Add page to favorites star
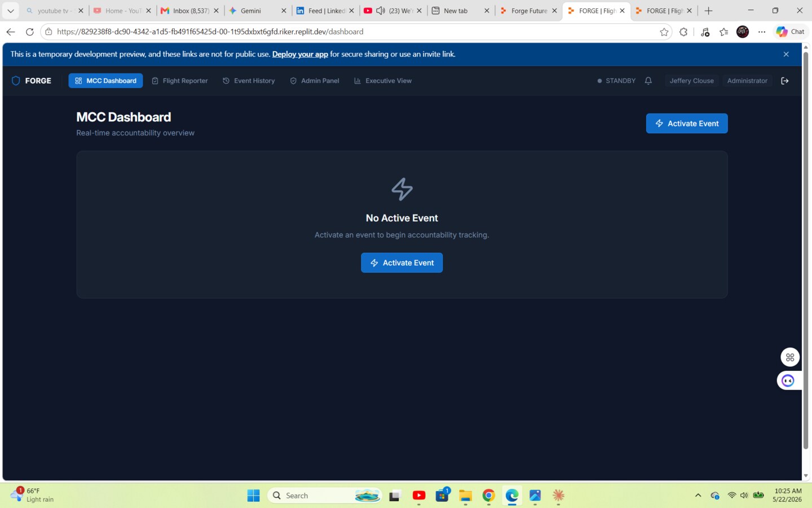Image resolution: width=812 pixels, height=508 pixels. tap(664, 32)
